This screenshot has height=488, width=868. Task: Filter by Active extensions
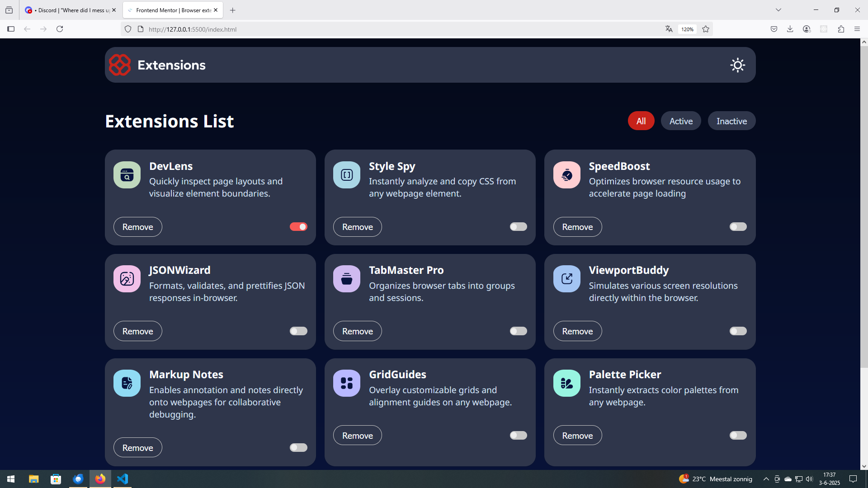coord(681,121)
